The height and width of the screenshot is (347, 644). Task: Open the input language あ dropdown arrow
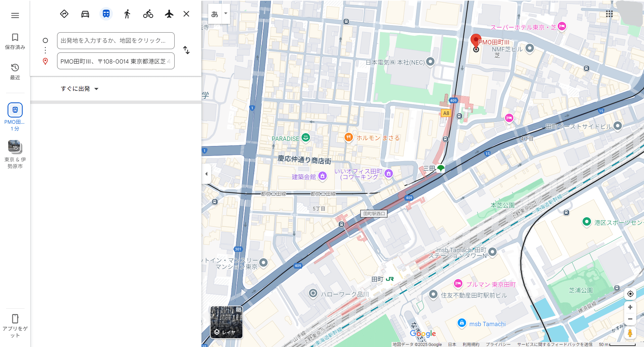click(226, 14)
